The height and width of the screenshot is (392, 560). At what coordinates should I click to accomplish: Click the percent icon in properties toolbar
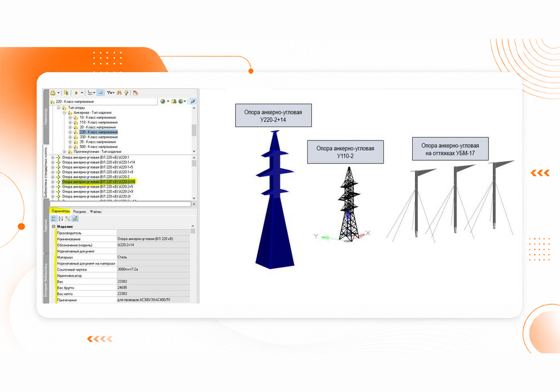click(68, 218)
